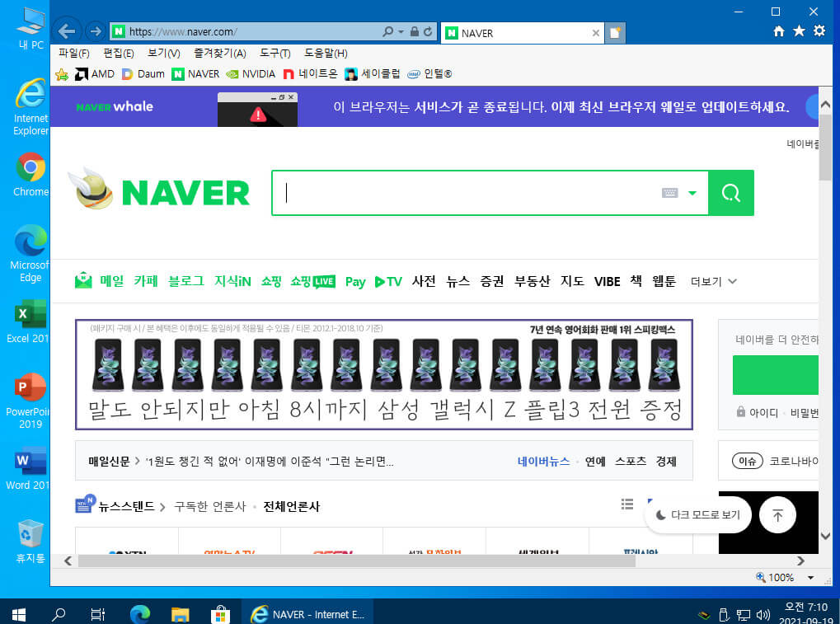Open the 도구(T) menu
This screenshot has height=624, width=840.
(275, 53)
